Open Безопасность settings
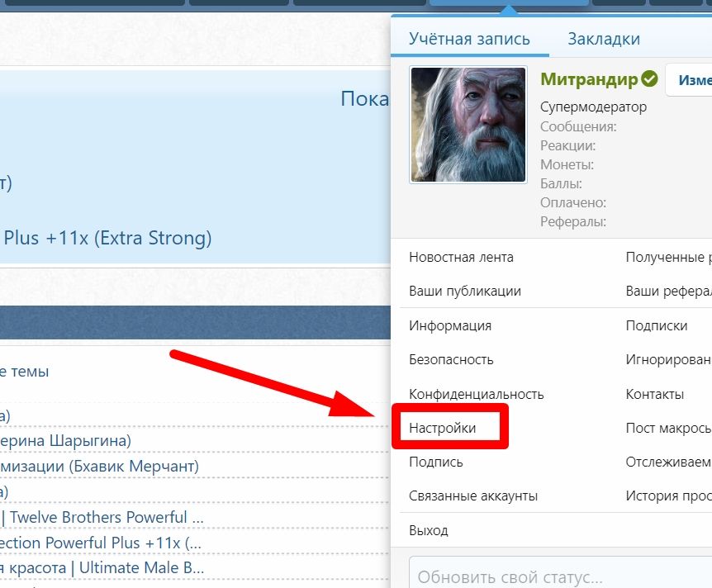This screenshot has height=588, width=712. [x=451, y=359]
